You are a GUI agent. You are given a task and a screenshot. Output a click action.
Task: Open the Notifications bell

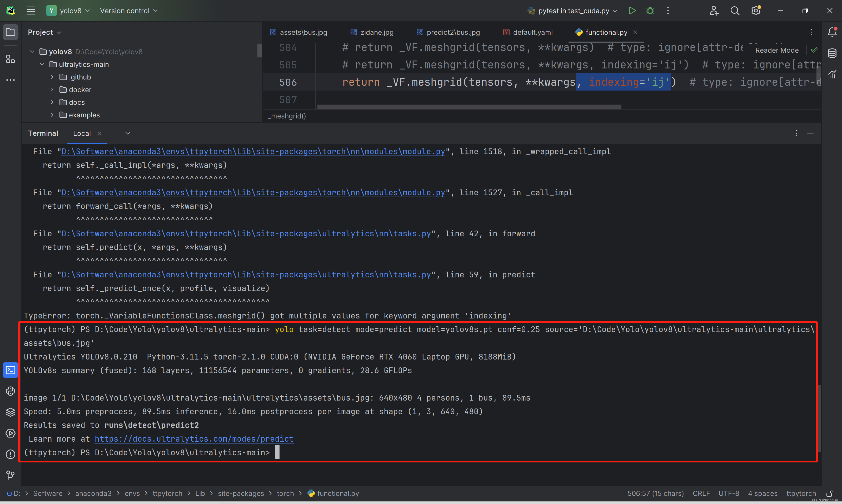pos(832,32)
